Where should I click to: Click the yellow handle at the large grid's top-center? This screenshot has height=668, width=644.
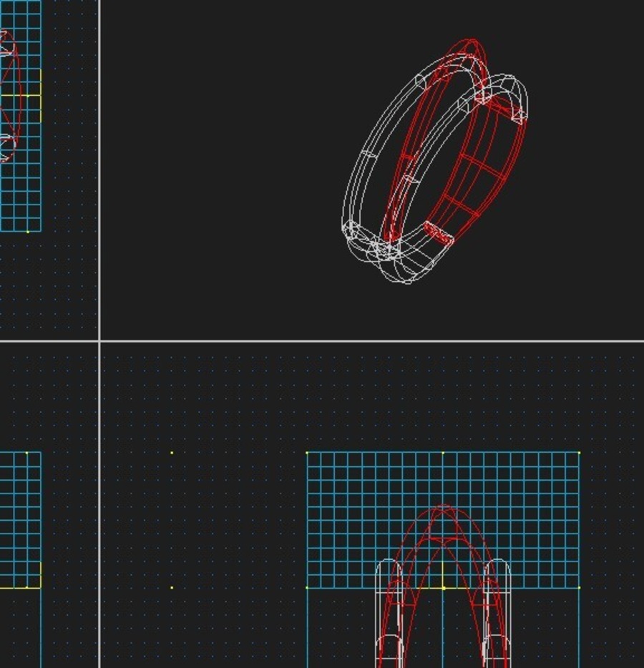(x=443, y=453)
